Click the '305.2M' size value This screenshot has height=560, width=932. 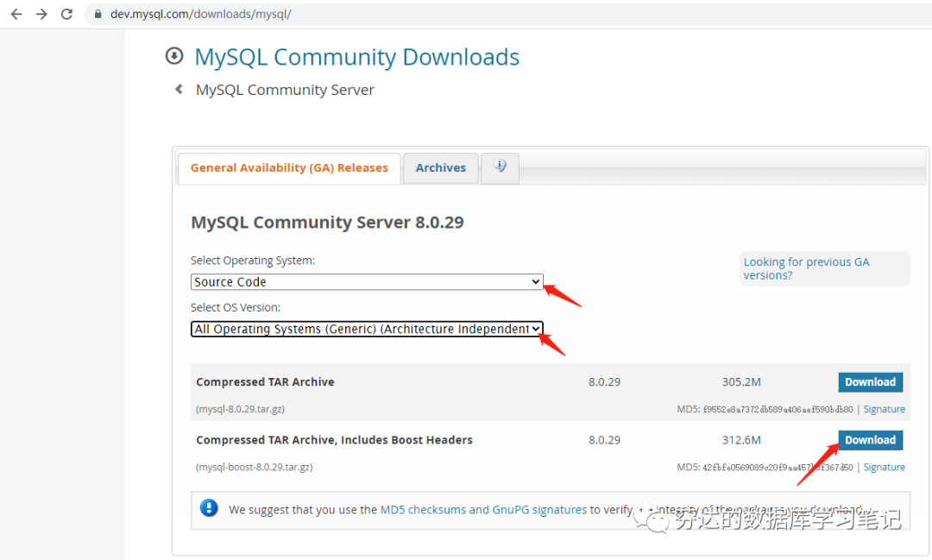tap(741, 382)
